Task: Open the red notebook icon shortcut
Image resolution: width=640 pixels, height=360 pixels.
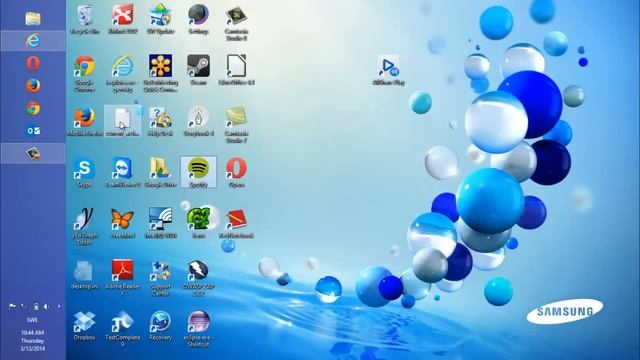Action: 236,223
